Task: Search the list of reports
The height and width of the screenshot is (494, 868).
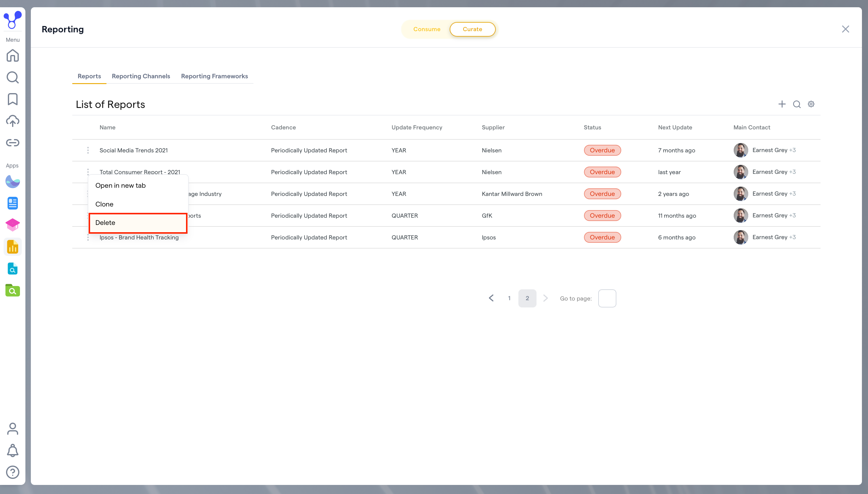Action: click(797, 104)
